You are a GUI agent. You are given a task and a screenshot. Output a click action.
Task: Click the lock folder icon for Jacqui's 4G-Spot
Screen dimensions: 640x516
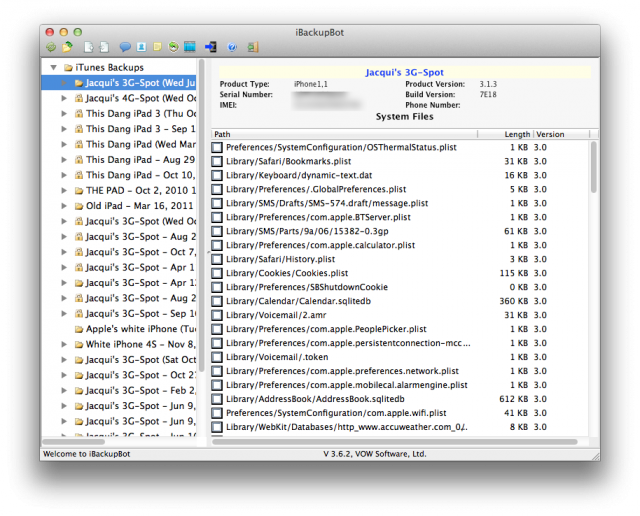click(79, 98)
